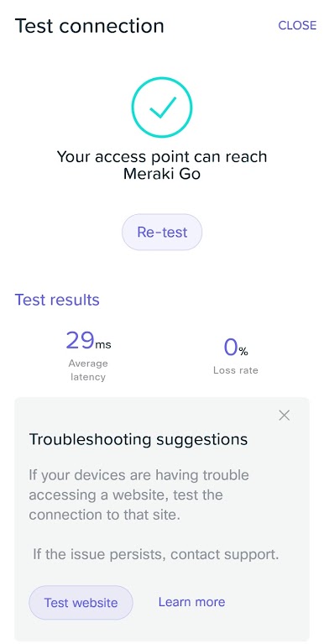Select the 0% loss rate value
324x644 pixels.
click(x=236, y=348)
